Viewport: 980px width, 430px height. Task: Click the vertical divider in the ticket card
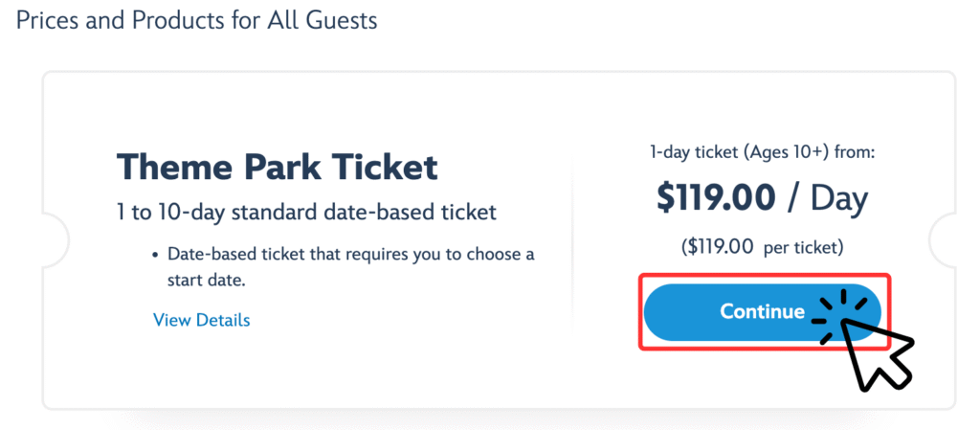pos(572,240)
